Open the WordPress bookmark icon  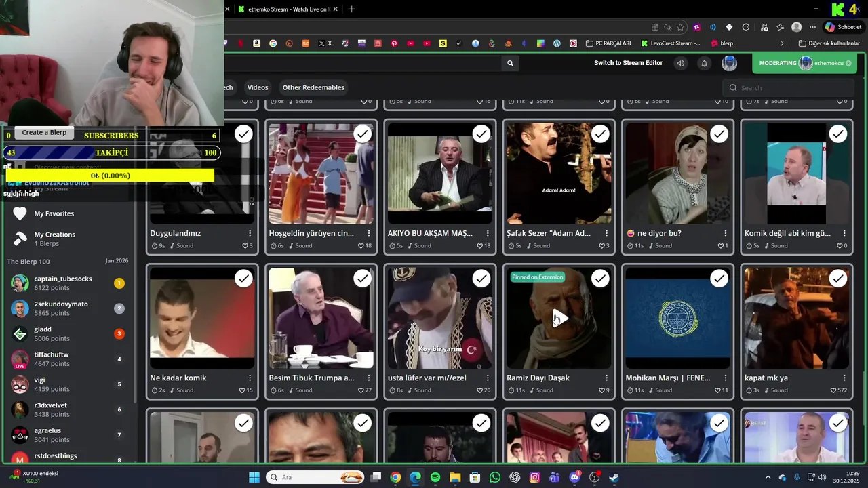point(557,43)
